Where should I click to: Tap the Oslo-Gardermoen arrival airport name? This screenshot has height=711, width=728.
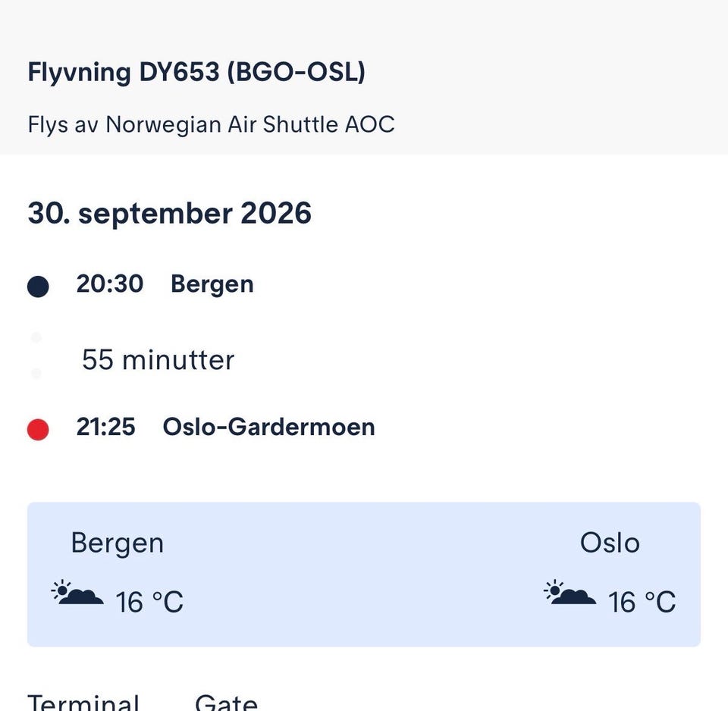point(268,427)
